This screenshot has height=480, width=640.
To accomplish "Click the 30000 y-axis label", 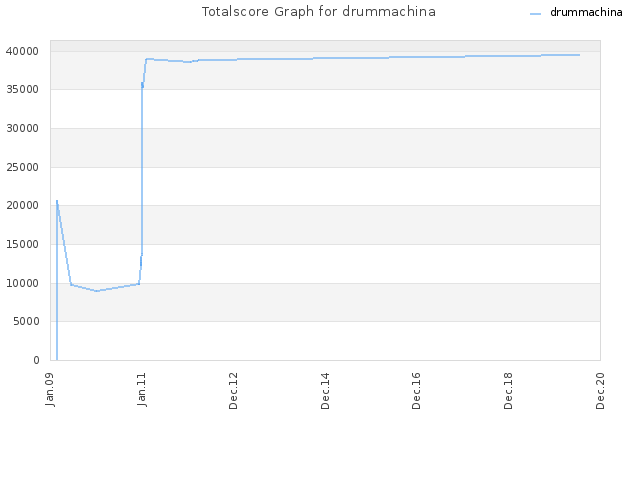I will pos(22,129).
